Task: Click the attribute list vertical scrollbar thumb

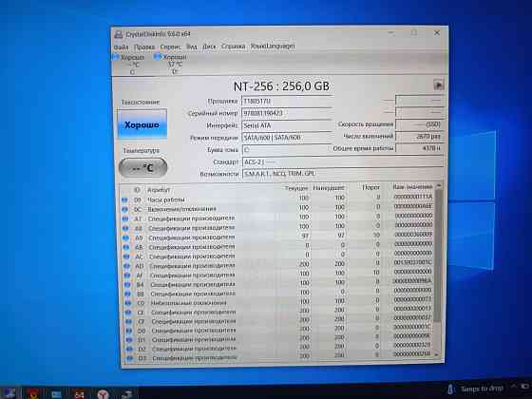Action: [438, 256]
